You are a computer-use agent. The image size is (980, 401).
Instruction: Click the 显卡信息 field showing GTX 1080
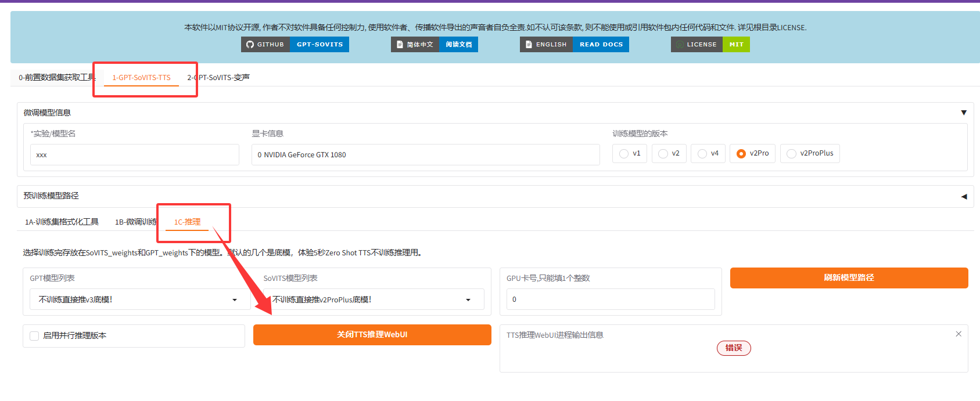(x=426, y=155)
